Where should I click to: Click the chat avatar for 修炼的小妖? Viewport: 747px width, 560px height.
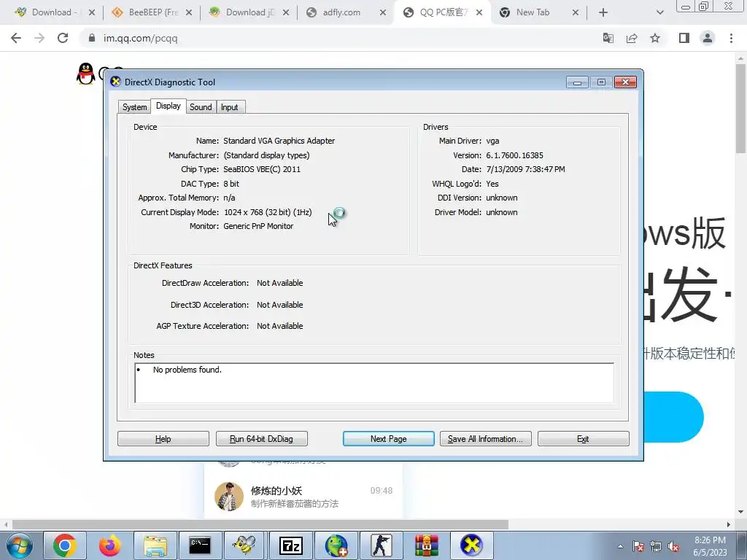pos(229,496)
